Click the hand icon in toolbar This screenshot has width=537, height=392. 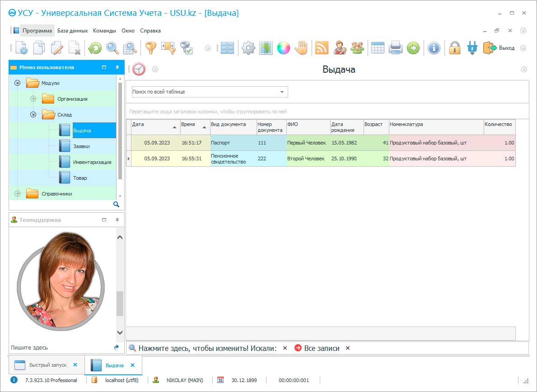tap(301, 48)
